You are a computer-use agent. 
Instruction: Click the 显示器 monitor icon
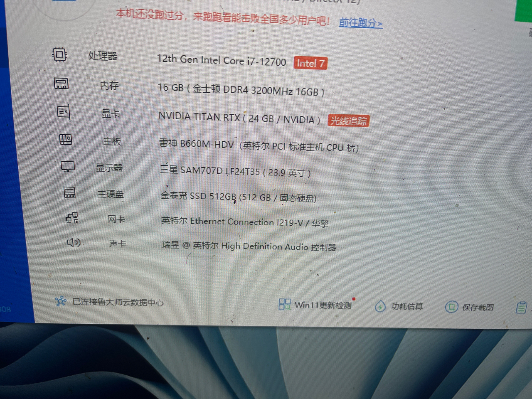pos(67,166)
